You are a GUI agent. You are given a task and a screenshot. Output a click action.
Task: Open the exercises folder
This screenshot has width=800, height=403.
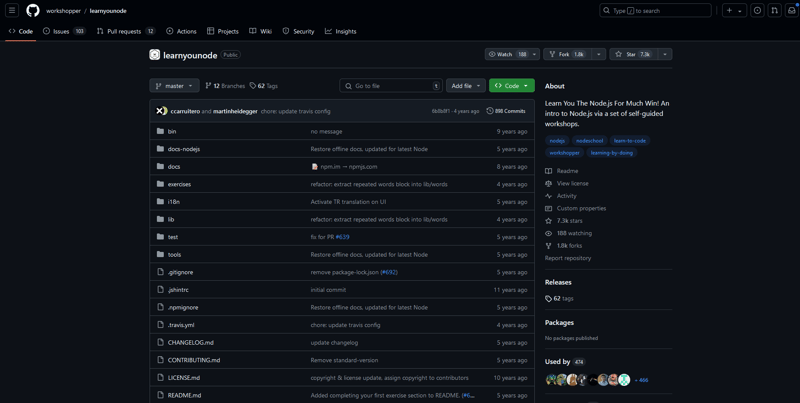[x=179, y=184]
